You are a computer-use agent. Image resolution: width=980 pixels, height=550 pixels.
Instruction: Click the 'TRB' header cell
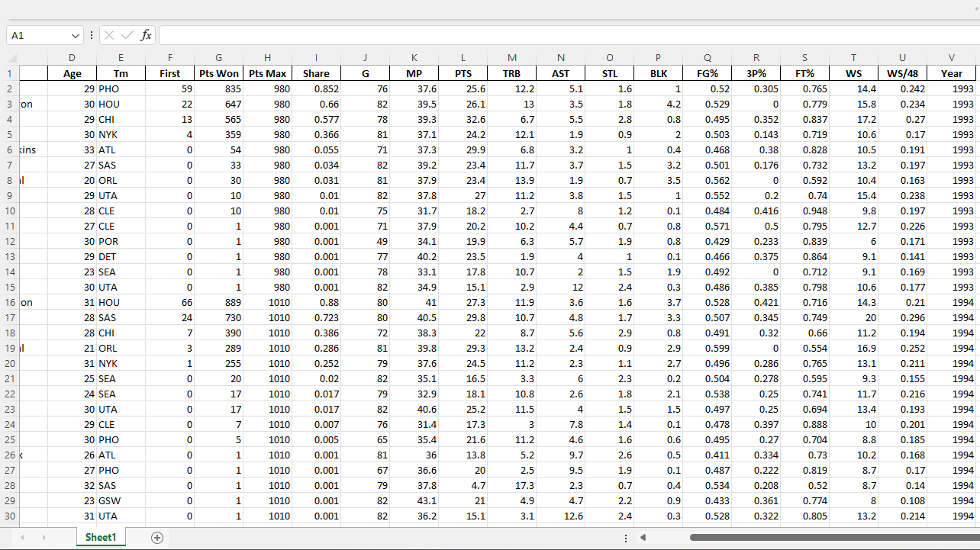tap(511, 73)
